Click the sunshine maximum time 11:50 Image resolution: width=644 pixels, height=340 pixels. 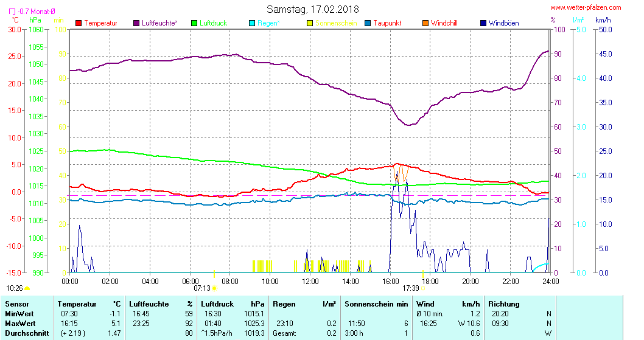[356, 324]
